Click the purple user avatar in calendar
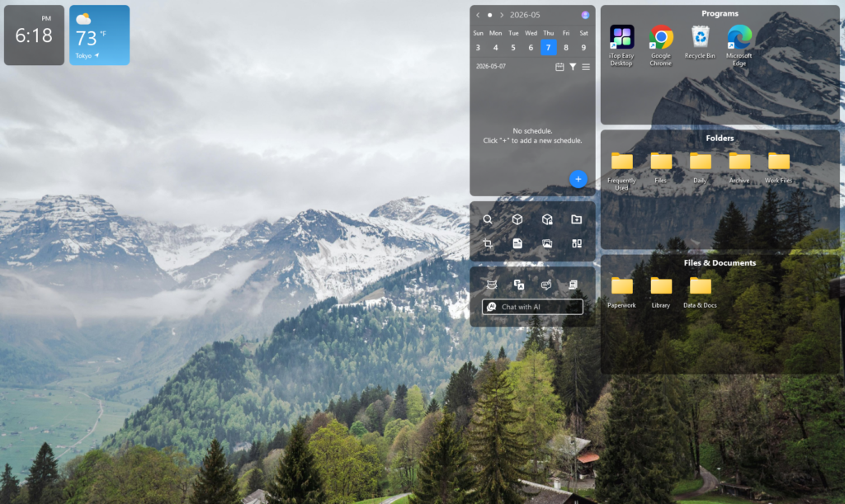This screenshot has width=845, height=504. [x=585, y=15]
